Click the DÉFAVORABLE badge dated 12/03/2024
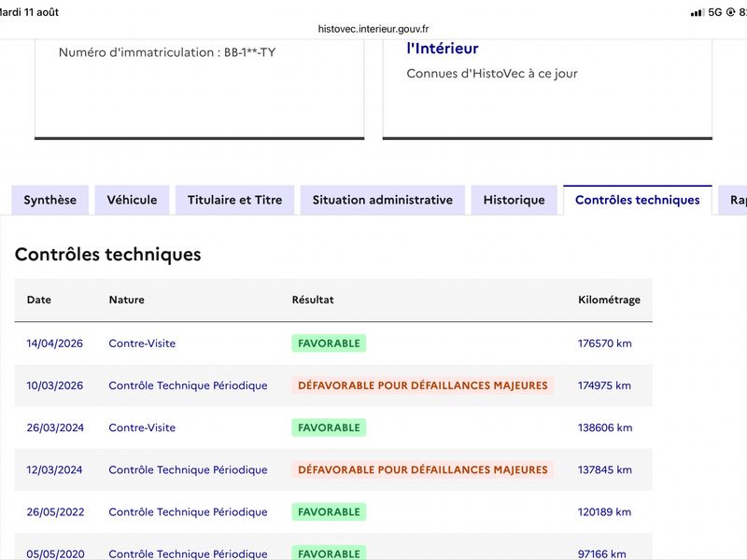 pyautogui.click(x=423, y=469)
